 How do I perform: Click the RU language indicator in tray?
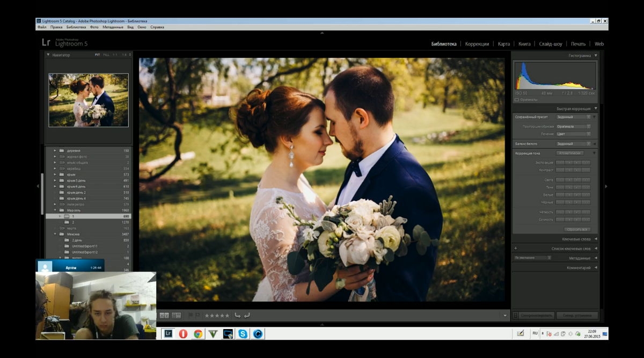click(535, 333)
